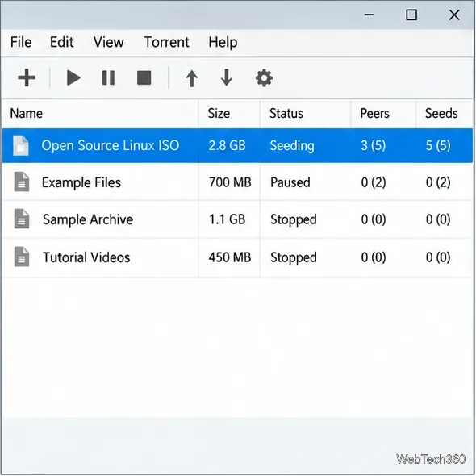Click the 1.1 GB size cell
Viewport: 476px width, 476px height.
click(x=227, y=219)
